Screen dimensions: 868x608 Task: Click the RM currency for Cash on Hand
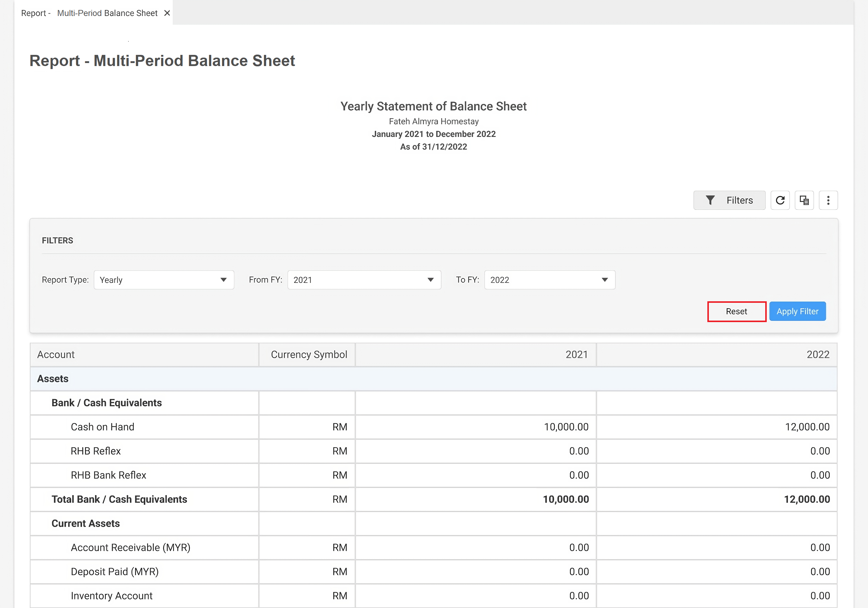tap(340, 427)
